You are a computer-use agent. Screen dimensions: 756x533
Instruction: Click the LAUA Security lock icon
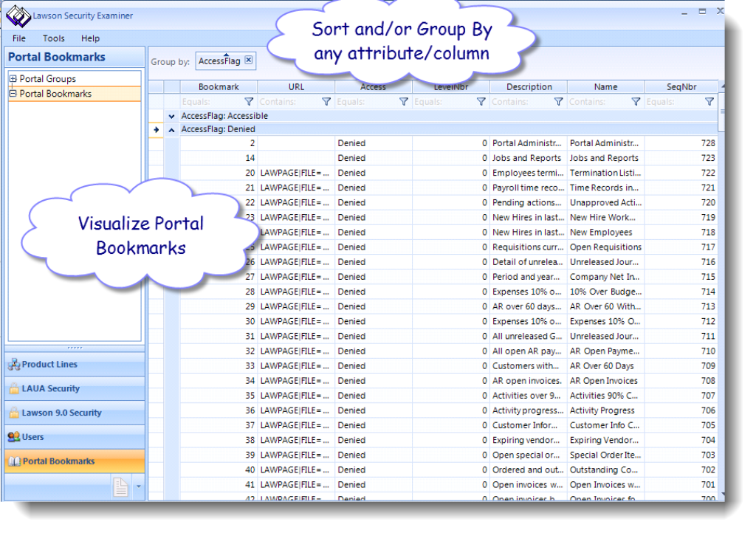click(14, 388)
